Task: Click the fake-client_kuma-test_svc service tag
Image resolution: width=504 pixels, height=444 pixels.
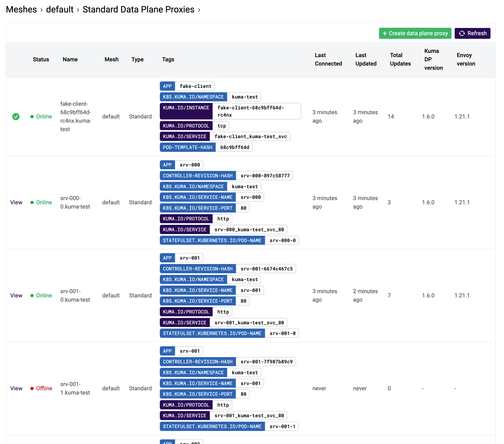Action: (x=225, y=137)
